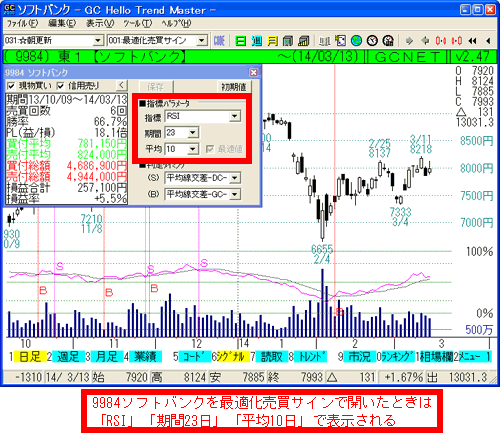Open the green globe toolbar icon
This screenshot has height=433, width=500.
[x=356, y=41]
